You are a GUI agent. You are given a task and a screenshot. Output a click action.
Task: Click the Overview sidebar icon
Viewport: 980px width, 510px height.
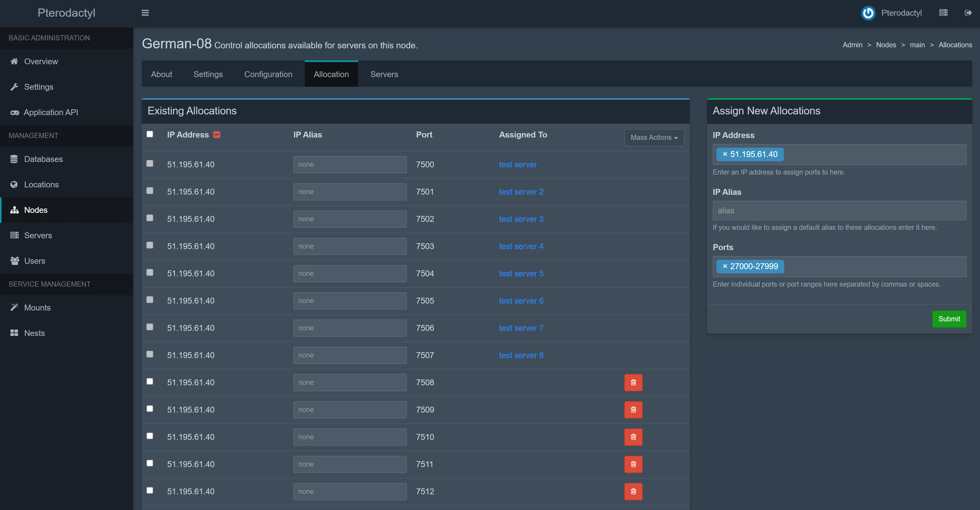14,61
